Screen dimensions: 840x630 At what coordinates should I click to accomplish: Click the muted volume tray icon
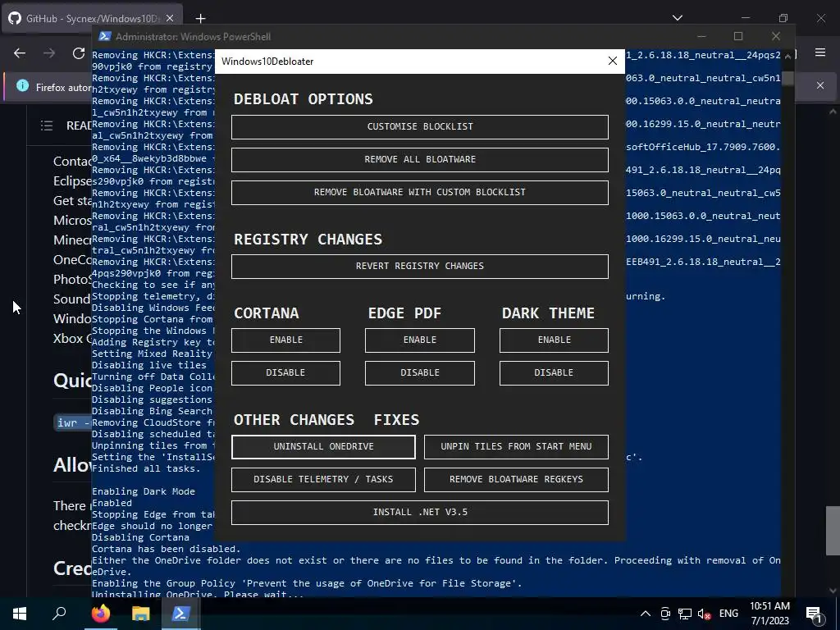pos(704,614)
